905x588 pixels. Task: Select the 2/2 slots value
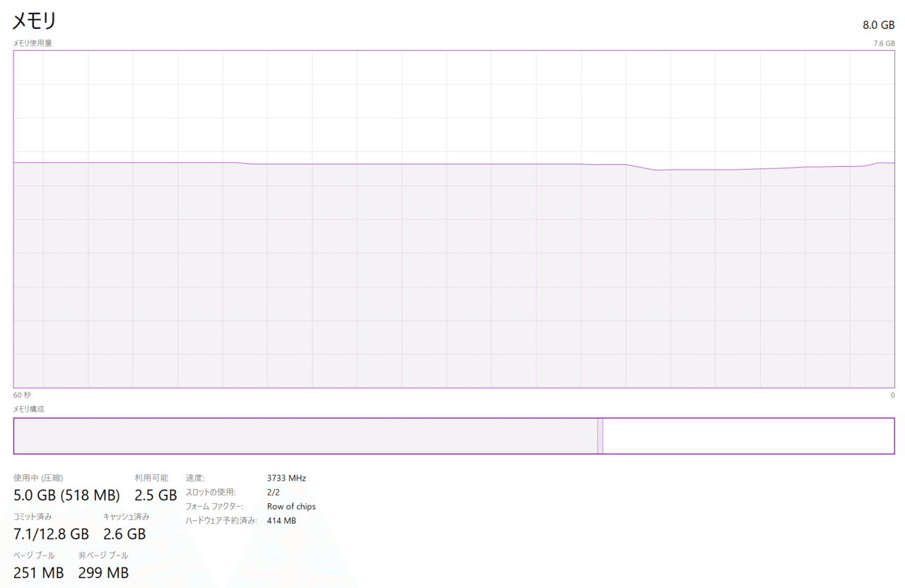coord(274,492)
